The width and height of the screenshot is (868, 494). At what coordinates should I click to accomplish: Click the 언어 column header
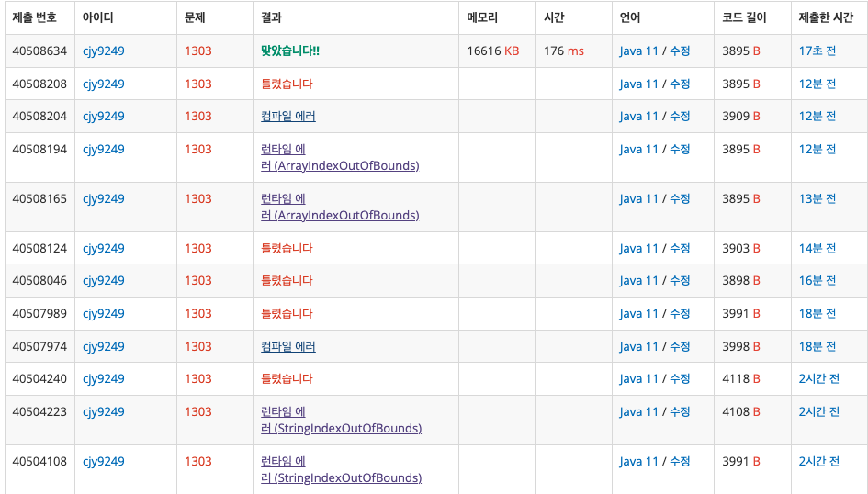(x=630, y=17)
